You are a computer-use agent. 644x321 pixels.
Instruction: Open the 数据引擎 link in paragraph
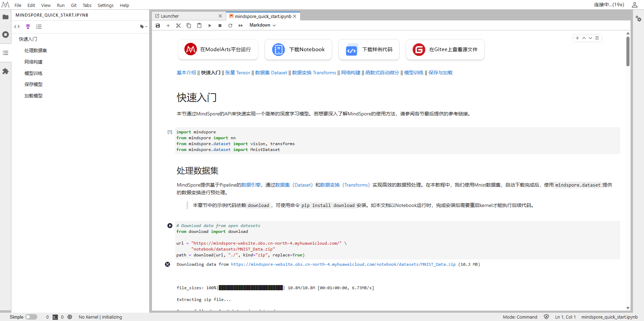tap(251, 185)
